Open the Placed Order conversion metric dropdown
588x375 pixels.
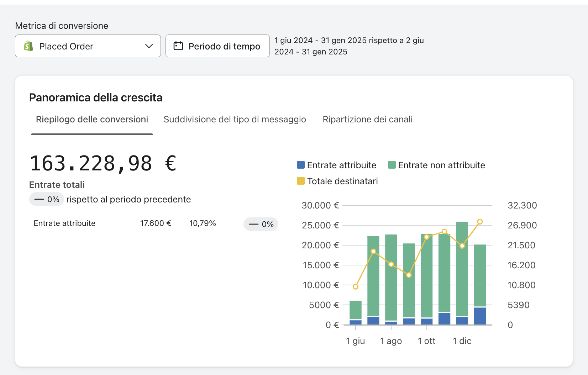(x=88, y=46)
